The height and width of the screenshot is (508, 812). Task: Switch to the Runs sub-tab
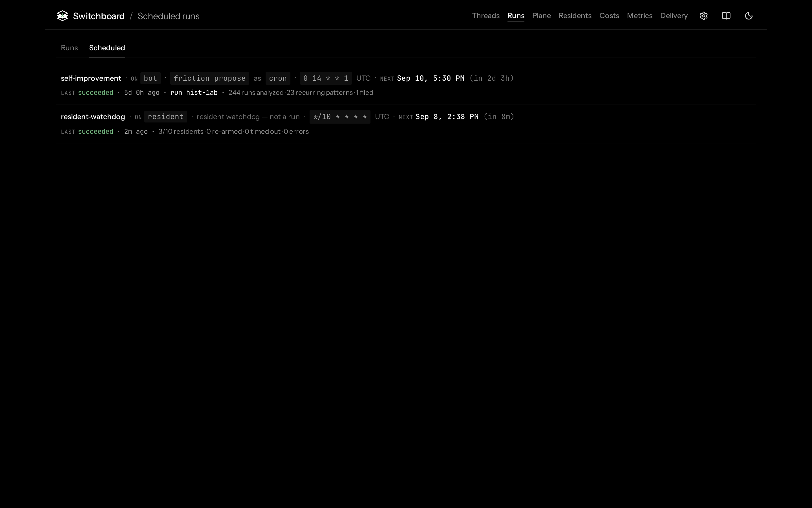(x=69, y=48)
